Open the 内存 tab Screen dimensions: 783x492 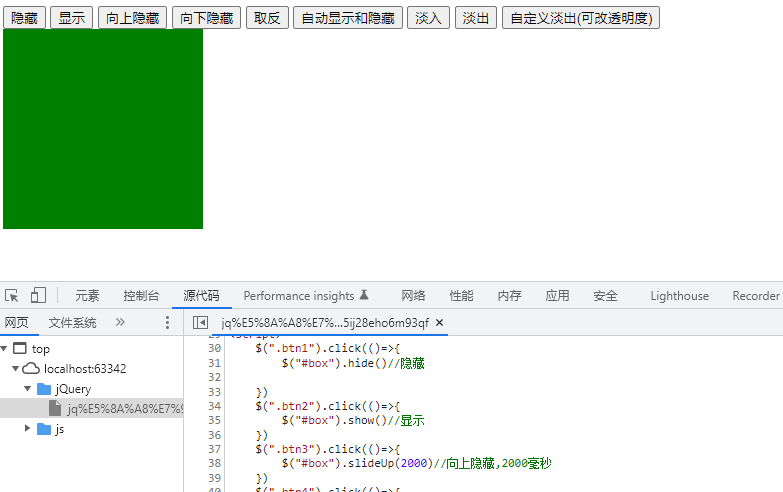pos(509,296)
